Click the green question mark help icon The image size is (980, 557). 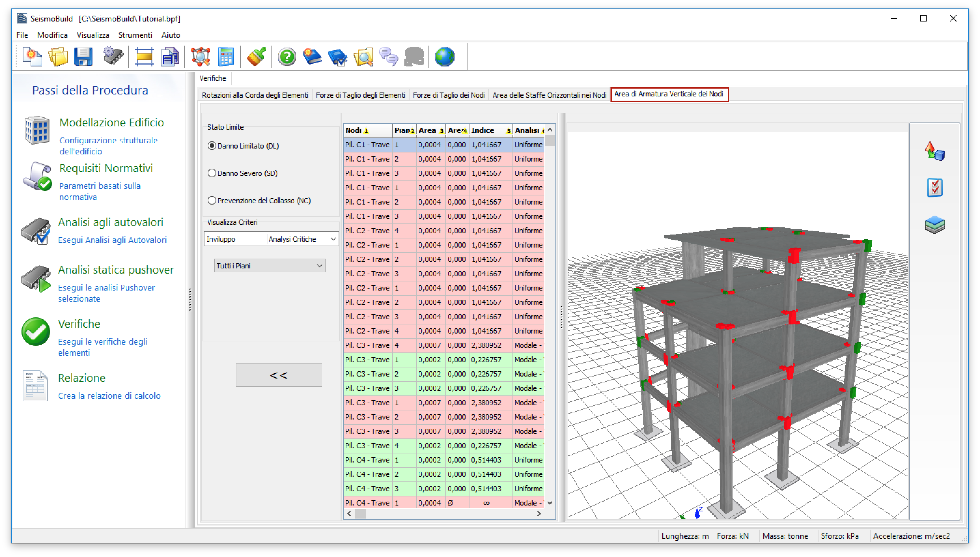(287, 57)
